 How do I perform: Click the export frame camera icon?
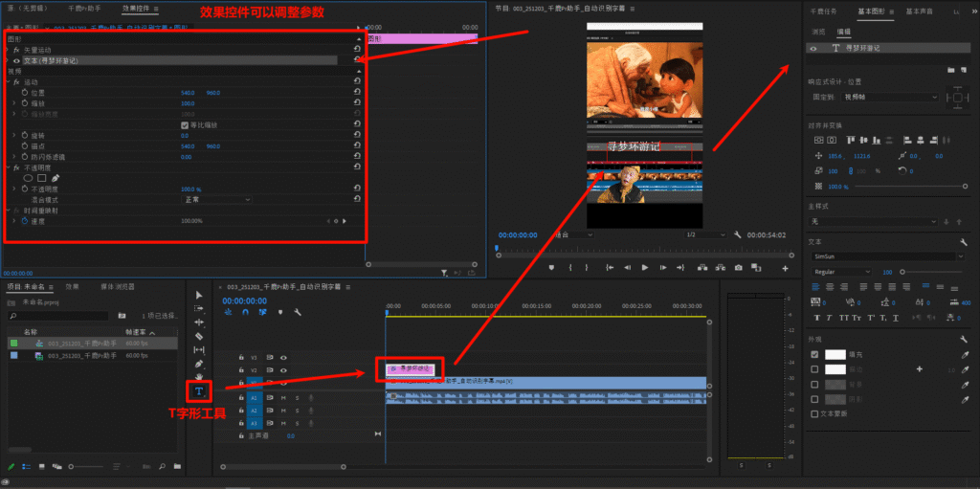(x=737, y=268)
